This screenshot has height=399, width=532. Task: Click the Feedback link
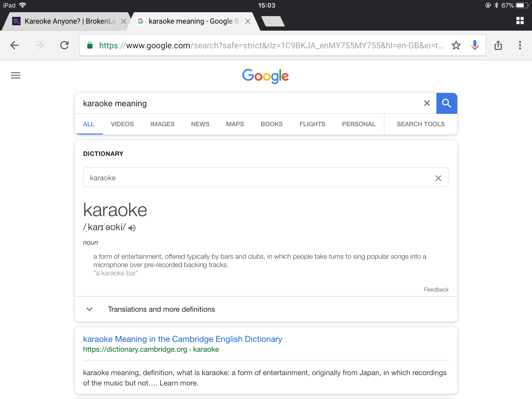pos(436,289)
